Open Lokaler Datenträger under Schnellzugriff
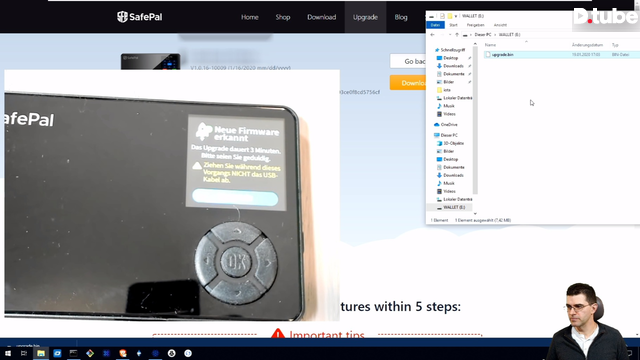 point(455,98)
